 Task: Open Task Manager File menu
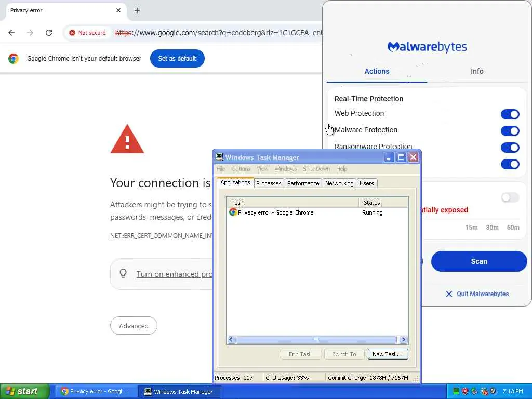pyautogui.click(x=221, y=169)
